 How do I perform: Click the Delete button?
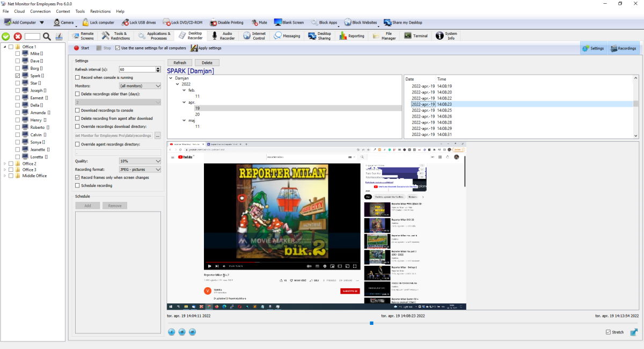click(207, 63)
